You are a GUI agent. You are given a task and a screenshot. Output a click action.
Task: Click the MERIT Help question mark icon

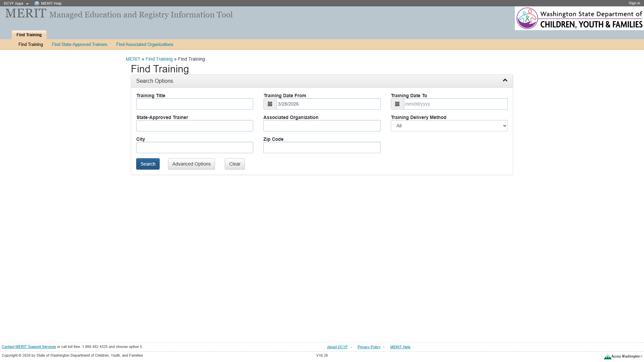pyautogui.click(x=37, y=3)
